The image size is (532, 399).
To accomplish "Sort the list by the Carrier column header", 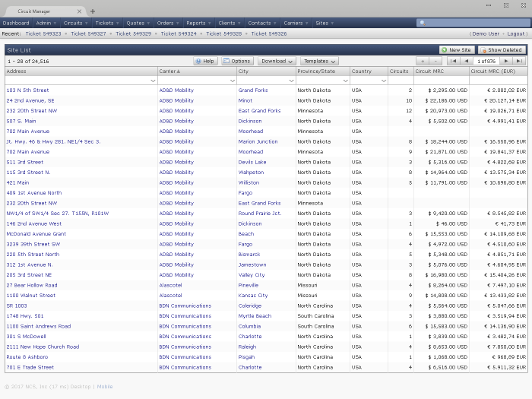I will 169,71.
